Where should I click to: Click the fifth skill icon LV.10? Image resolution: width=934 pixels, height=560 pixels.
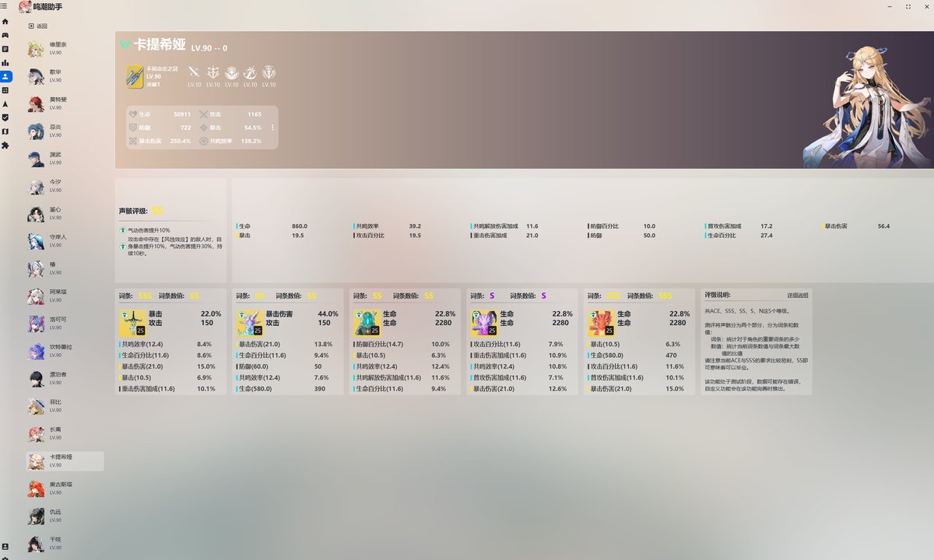pos(269,72)
